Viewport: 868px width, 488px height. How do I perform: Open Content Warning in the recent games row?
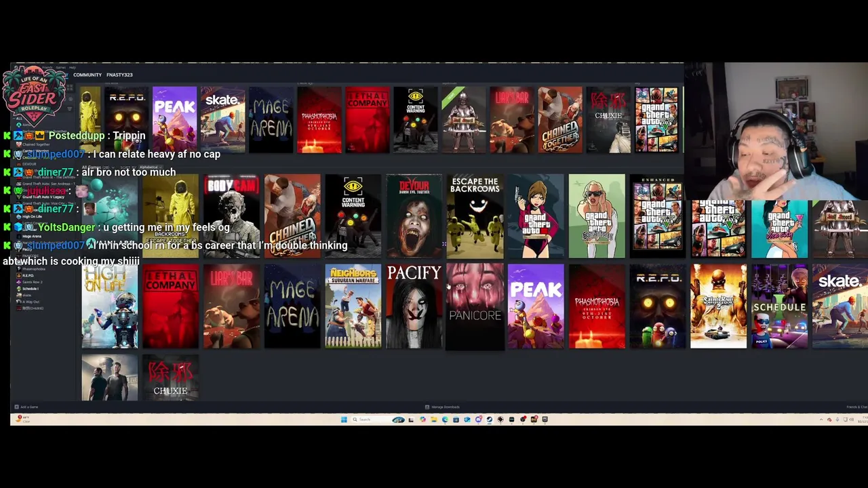[416, 120]
